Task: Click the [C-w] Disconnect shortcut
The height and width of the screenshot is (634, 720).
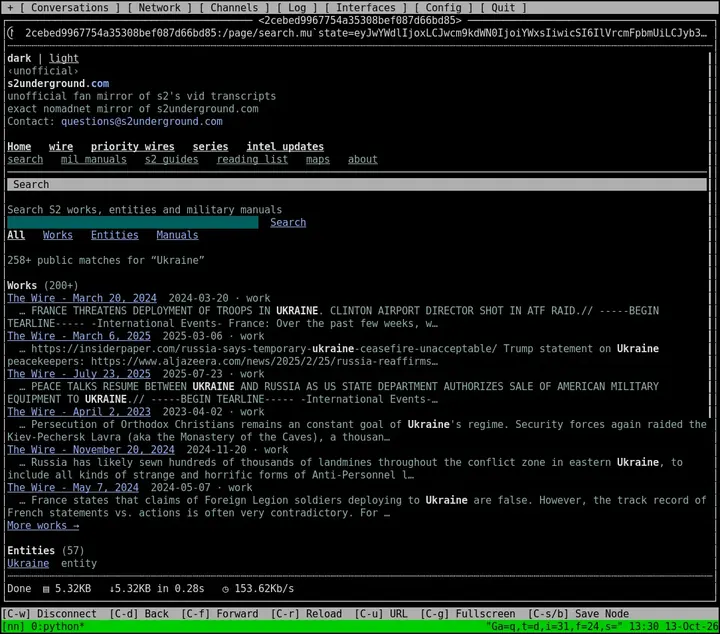Action: [x=50, y=614]
